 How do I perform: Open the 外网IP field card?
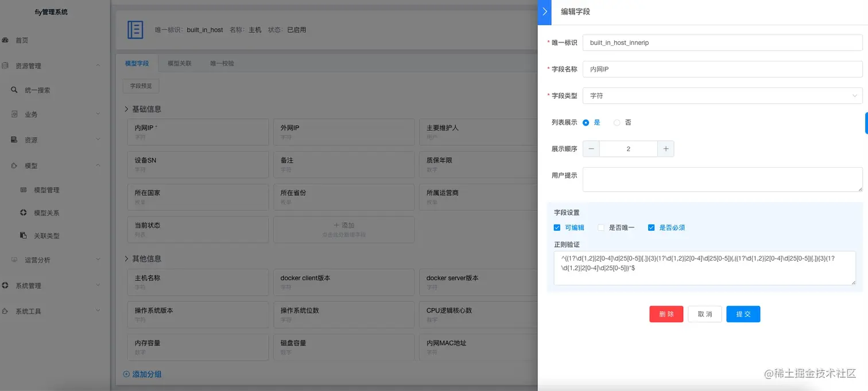coord(344,132)
